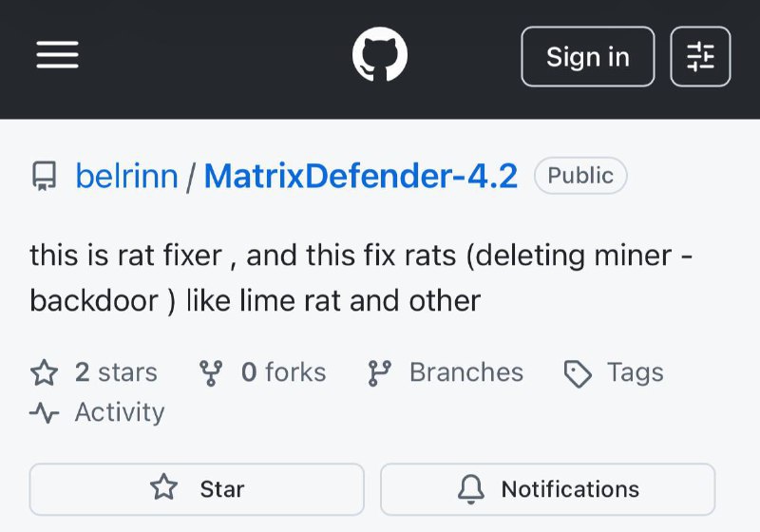
Task: Click the GitHub Octocat logo
Action: click(x=380, y=56)
